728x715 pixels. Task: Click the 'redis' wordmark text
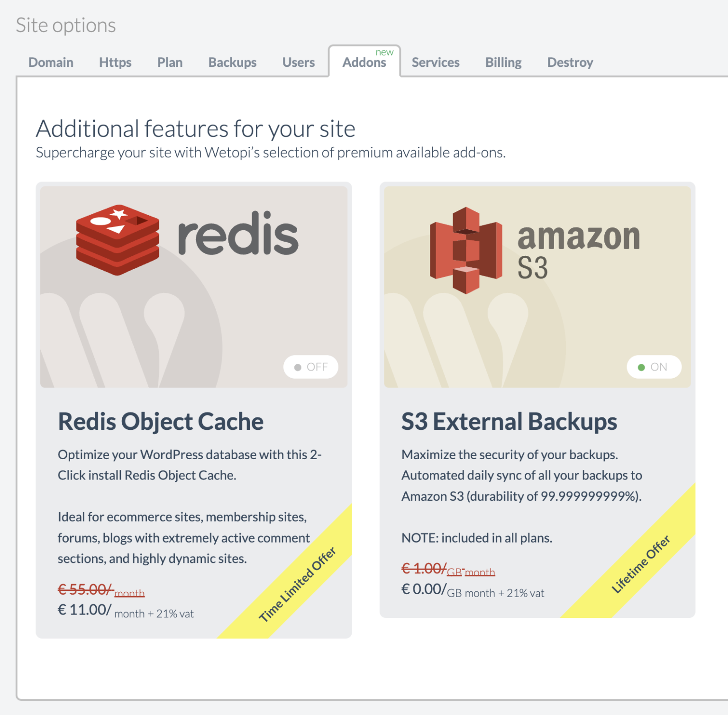tap(238, 233)
